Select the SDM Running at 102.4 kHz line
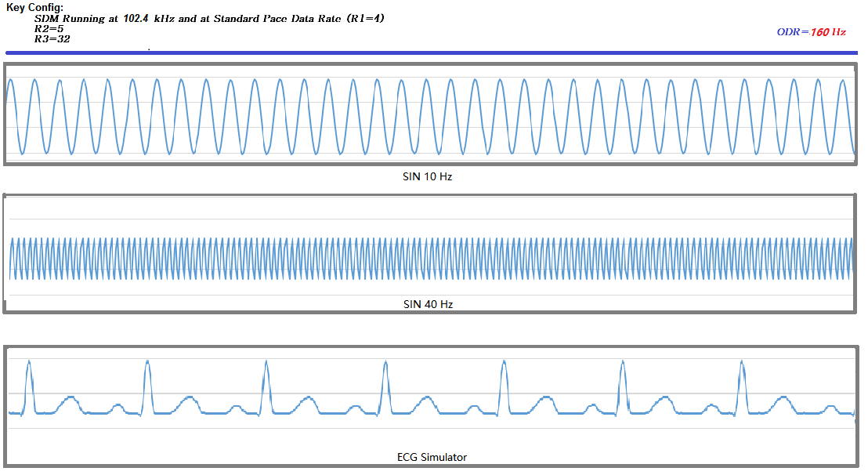The width and height of the screenshot is (868, 475). (209, 18)
